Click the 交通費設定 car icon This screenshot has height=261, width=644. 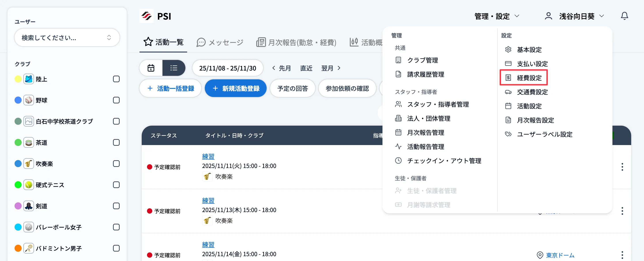click(x=508, y=92)
